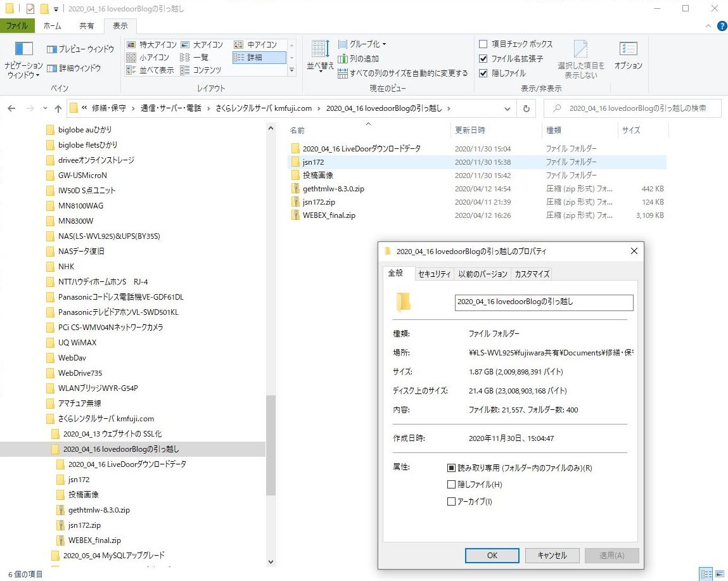Switch to the ホーム ribbon tab
The image size is (728, 581).
tap(52, 25)
